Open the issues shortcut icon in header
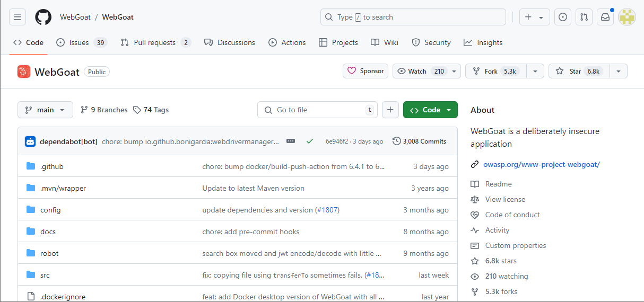 tap(563, 17)
